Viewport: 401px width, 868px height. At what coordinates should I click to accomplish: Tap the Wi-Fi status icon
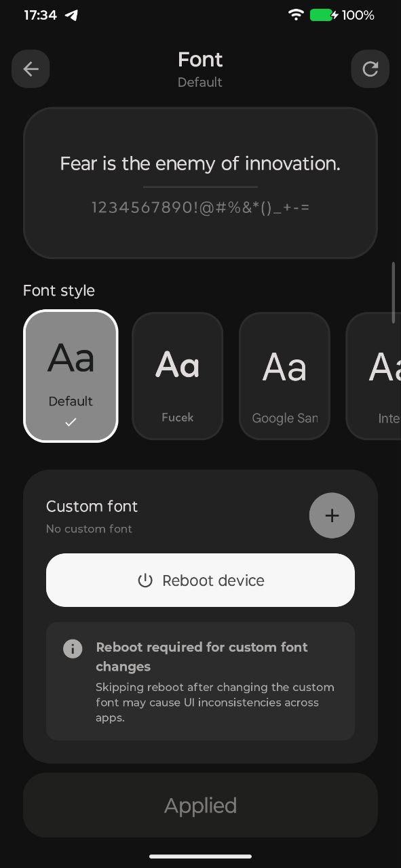296,15
